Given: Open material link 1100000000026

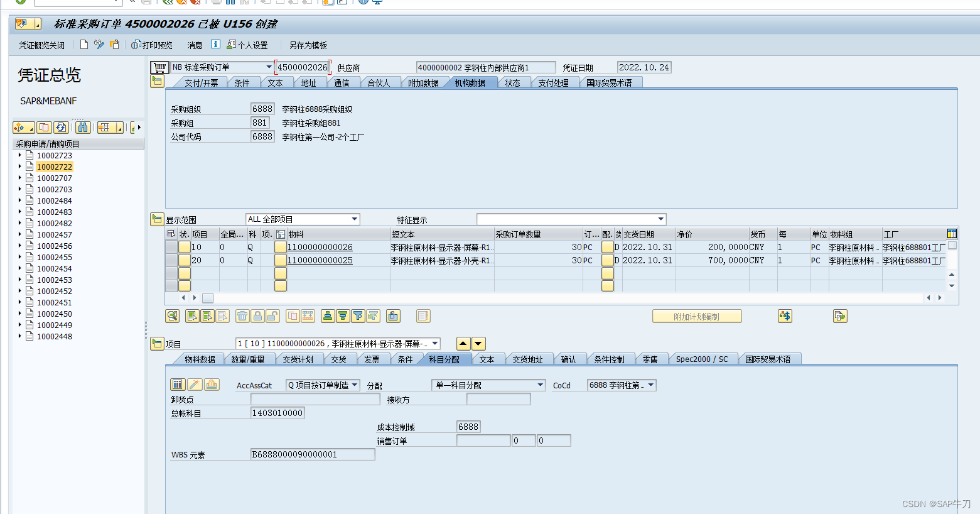Looking at the screenshot, I should (x=320, y=247).
